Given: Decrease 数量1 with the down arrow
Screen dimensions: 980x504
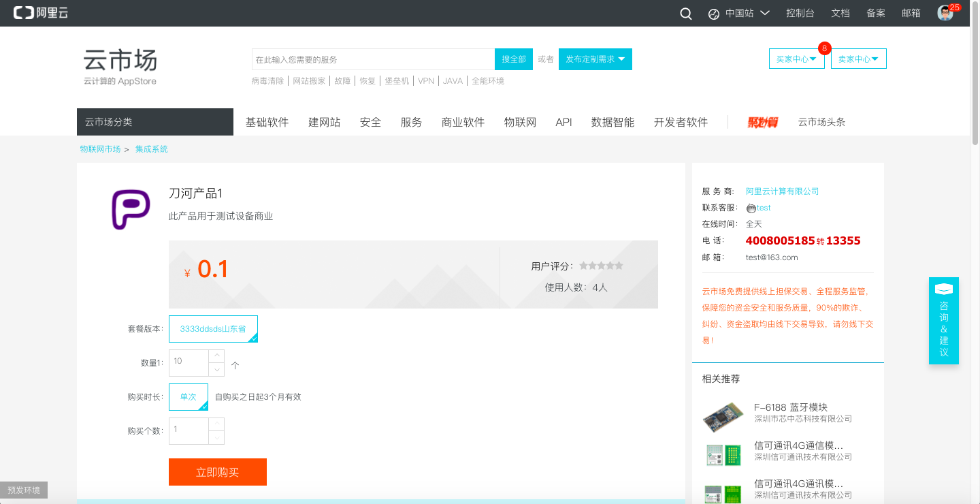Looking at the screenshot, I should point(216,369).
